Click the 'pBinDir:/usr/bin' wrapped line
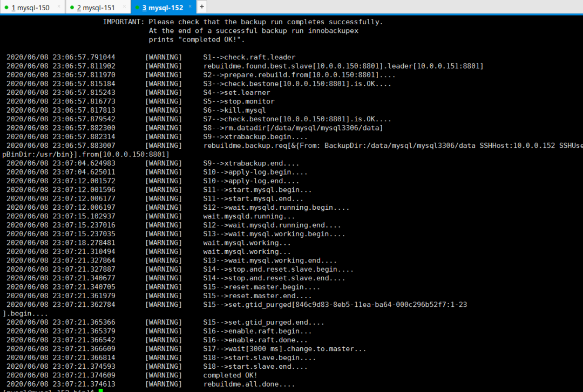Image resolution: width=583 pixels, height=392 pixels. [x=85, y=155]
